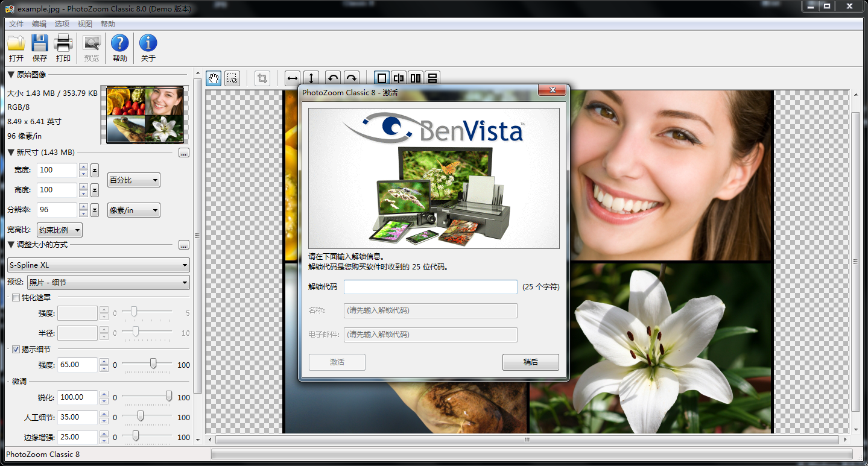
Task: Click the left panel vertical scrollbar
Action: click(x=197, y=235)
